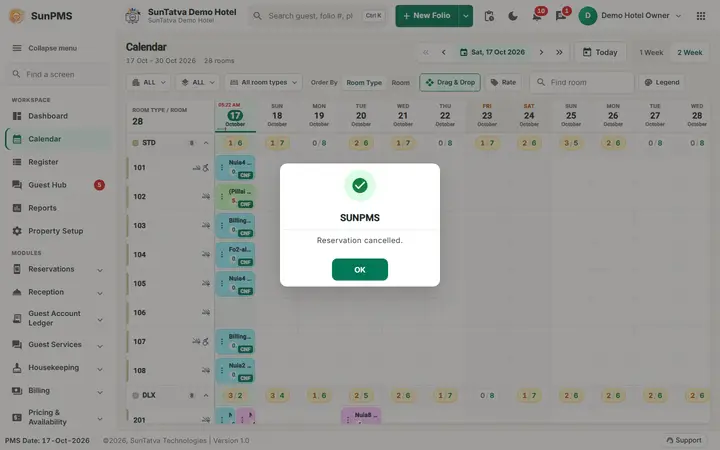Open the Sat, 17 Oct 2026 date picker
This screenshot has height=450, width=720.
click(492, 52)
